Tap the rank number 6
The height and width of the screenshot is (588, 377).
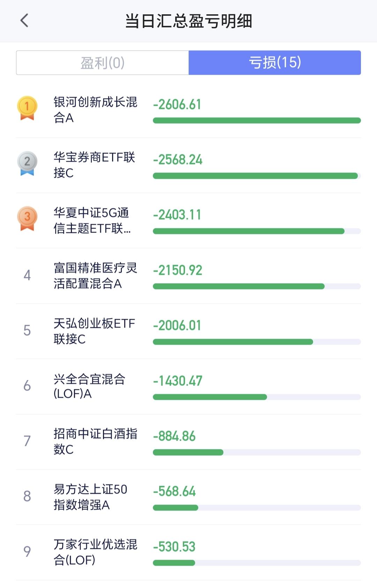[27, 385]
